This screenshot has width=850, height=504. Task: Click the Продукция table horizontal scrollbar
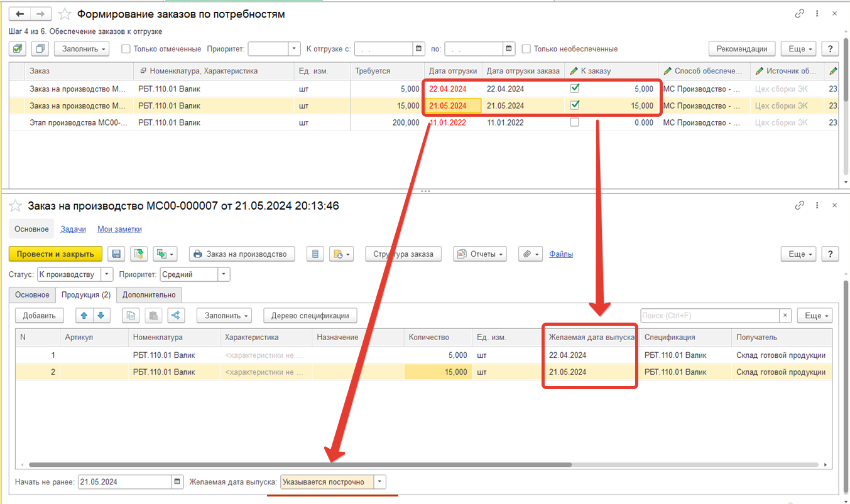[300, 465]
